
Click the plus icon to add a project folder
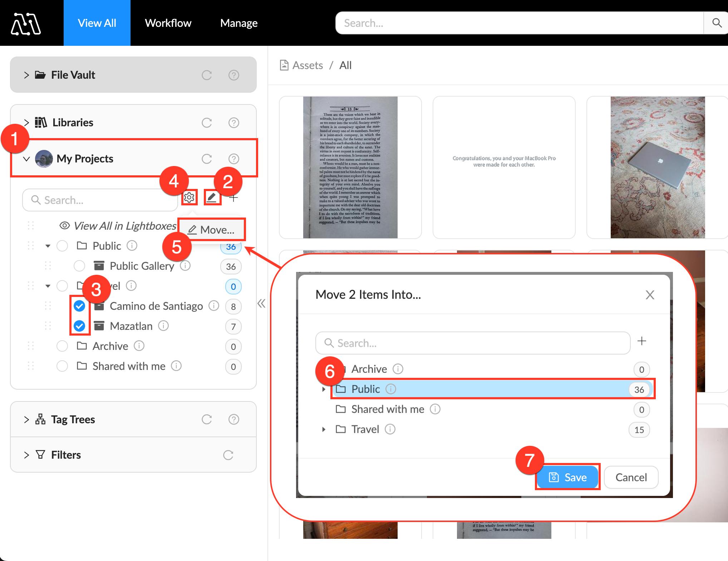pyautogui.click(x=233, y=198)
